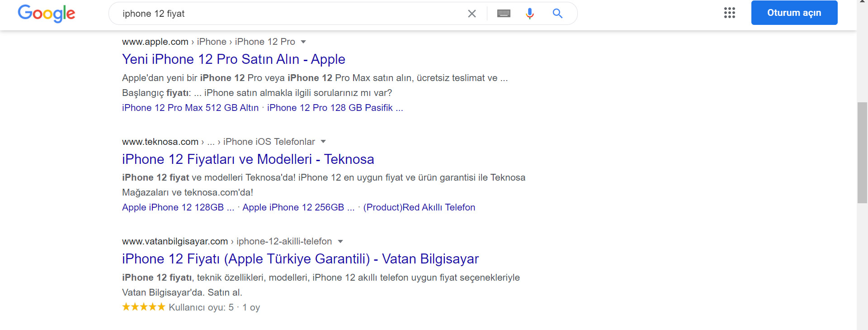The width and height of the screenshot is (868, 330).
Task: Open Yeni iPhone 12 Pro Satın Alın result
Action: [233, 59]
